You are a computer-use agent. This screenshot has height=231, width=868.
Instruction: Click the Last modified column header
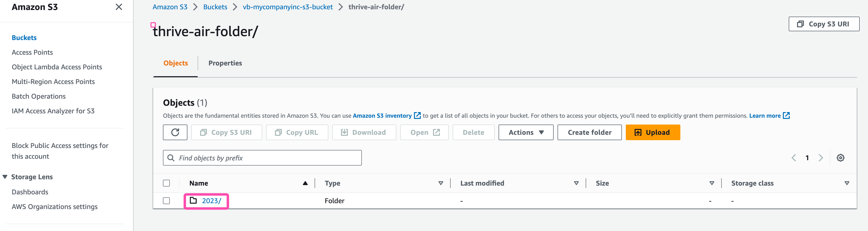[482, 183]
